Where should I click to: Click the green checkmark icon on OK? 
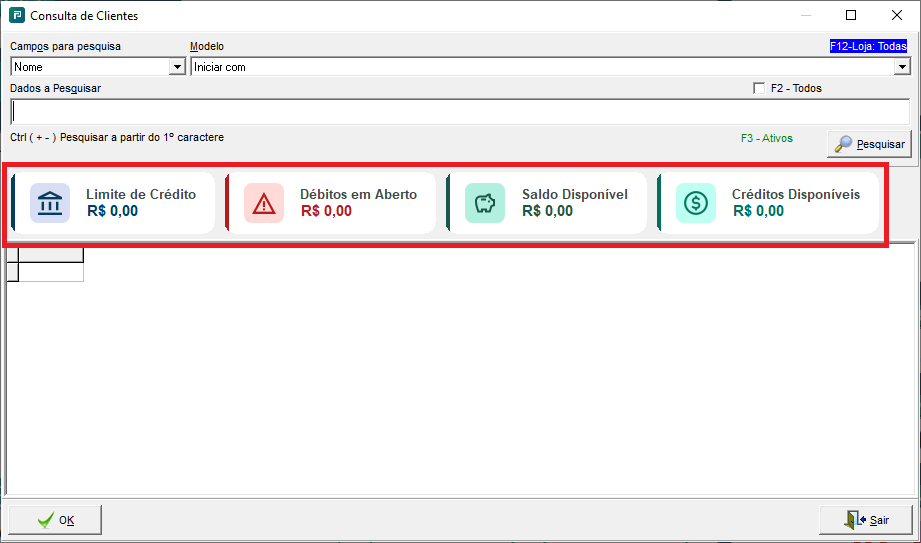pyautogui.click(x=45, y=520)
